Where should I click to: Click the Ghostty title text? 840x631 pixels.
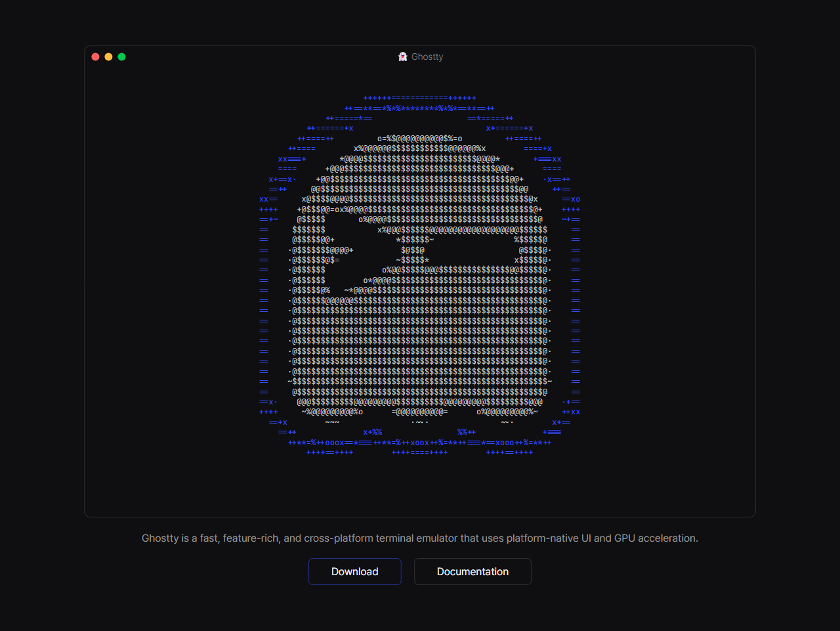(427, 56)
